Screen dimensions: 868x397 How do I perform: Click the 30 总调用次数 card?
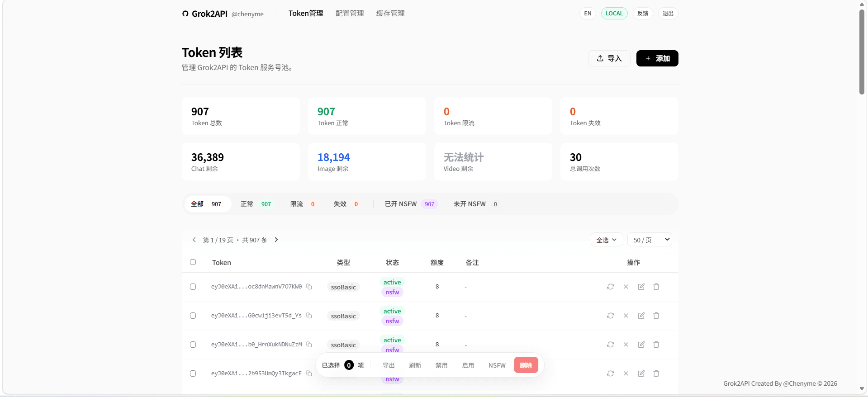(619, 162)
